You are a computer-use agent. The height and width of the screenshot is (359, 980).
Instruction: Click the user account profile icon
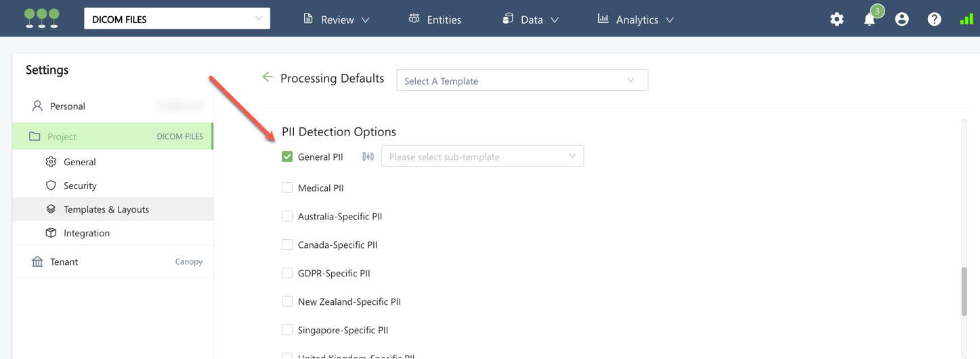click(x=901, y=20)
